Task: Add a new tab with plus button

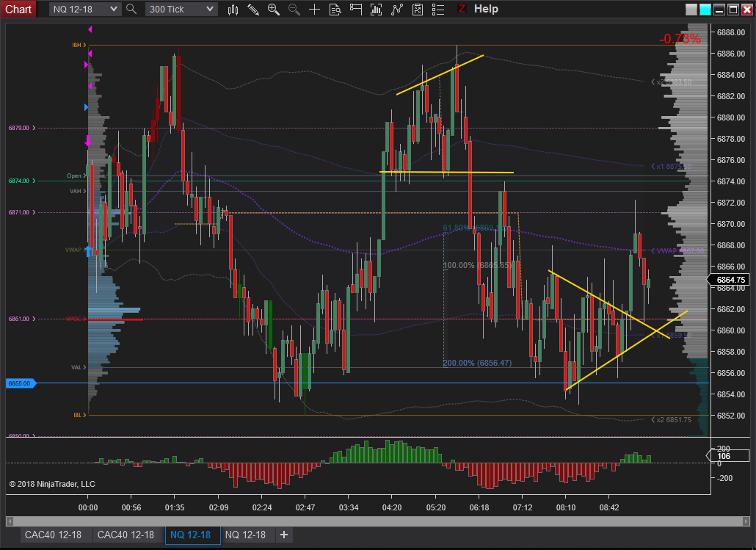Action: 284,535
